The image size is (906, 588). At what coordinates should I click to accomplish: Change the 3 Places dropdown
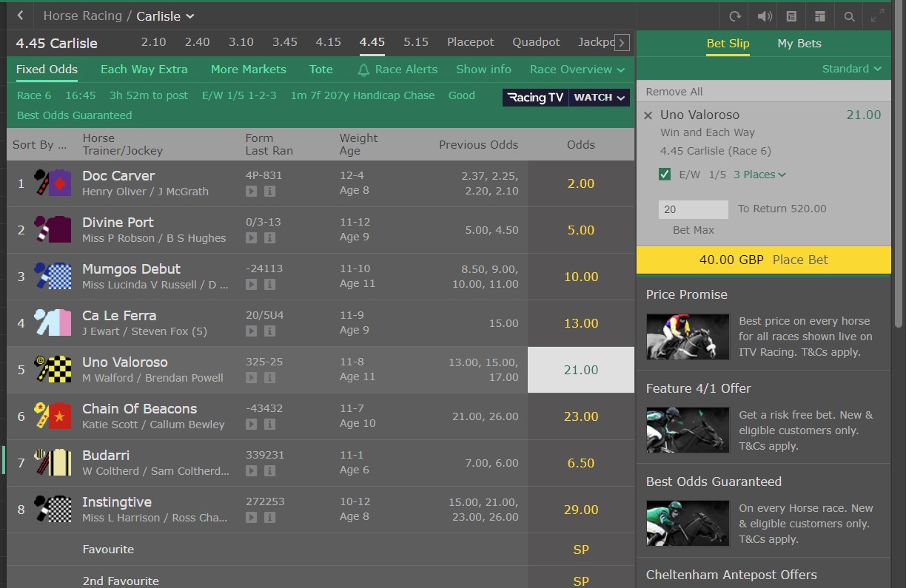tap(759, 175)
